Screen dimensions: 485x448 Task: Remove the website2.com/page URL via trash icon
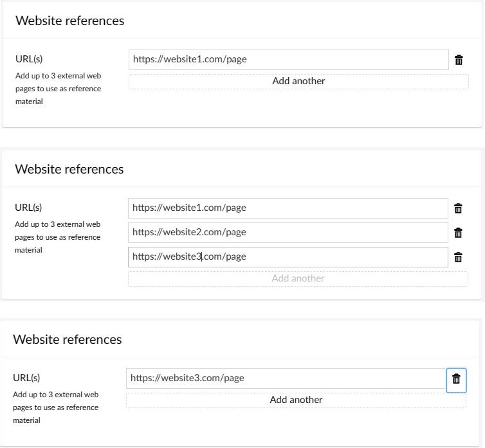458,233
